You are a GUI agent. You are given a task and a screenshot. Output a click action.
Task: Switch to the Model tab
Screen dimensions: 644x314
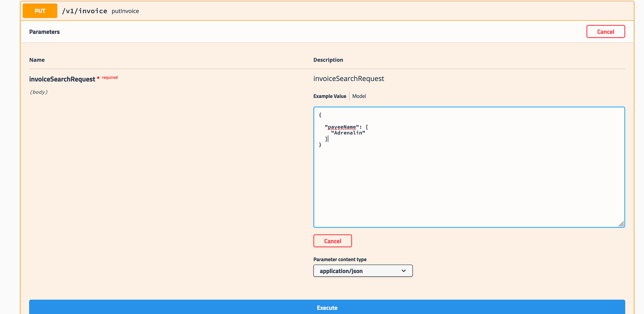tap(359, 96)
